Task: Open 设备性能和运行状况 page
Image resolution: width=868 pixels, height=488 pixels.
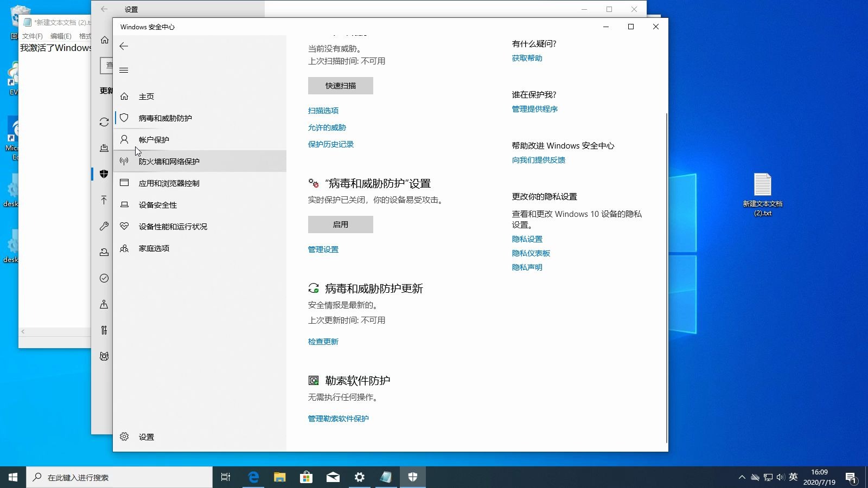Action: (x=200, y=226)
